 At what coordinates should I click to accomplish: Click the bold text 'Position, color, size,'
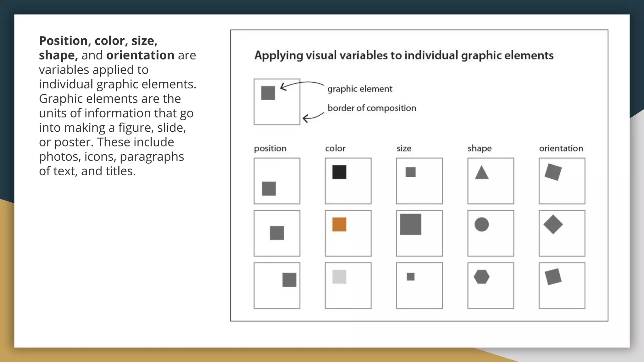[98, 41]
